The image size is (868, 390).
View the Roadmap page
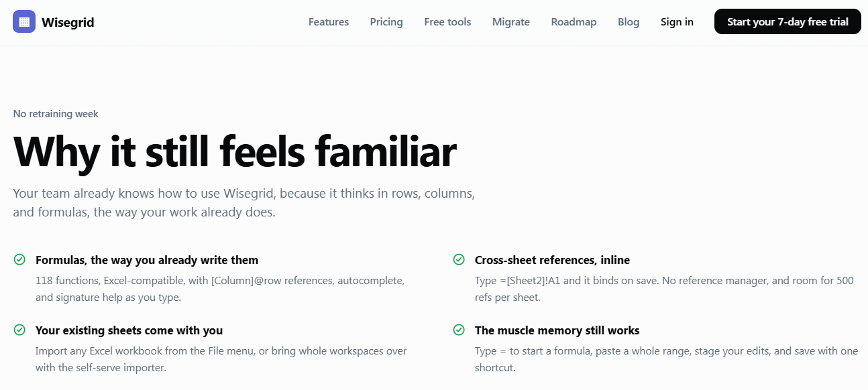pyautogui.click(x=574, y=22)
